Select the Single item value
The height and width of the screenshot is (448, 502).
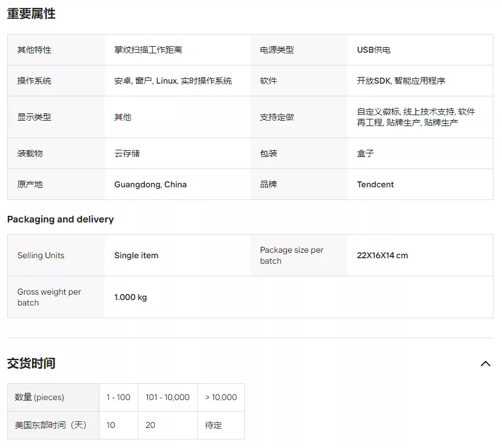pos(136,256)
